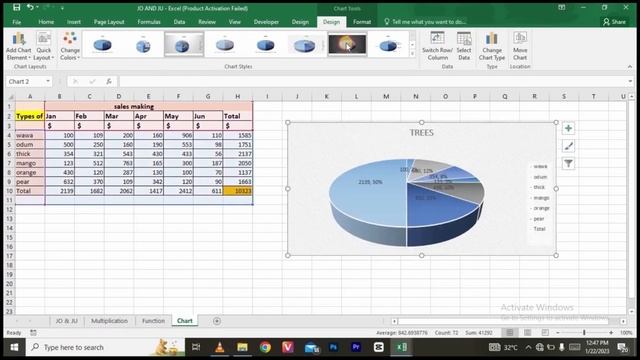Open the Format tab under Chart Tools
Image resolution: width=640 pixels, height=360 pixels.
tap(362, 22)
